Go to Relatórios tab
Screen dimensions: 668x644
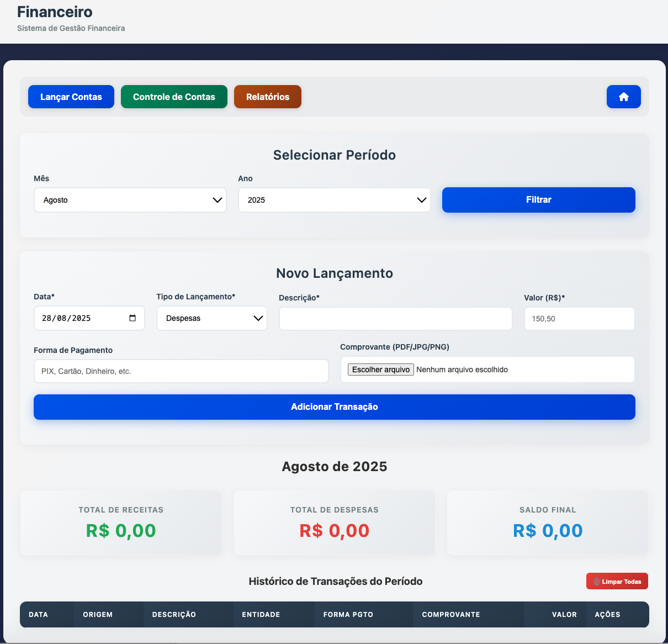tap(268, 97)
